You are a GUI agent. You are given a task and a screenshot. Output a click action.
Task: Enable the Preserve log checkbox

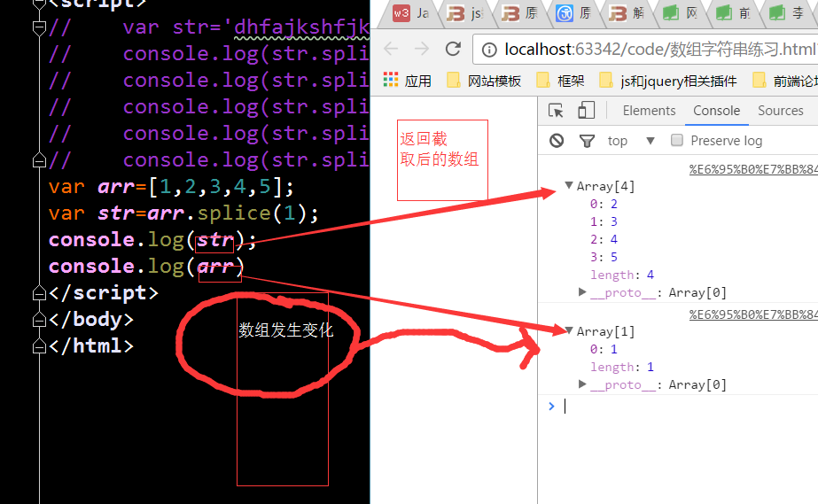[676, 140]
